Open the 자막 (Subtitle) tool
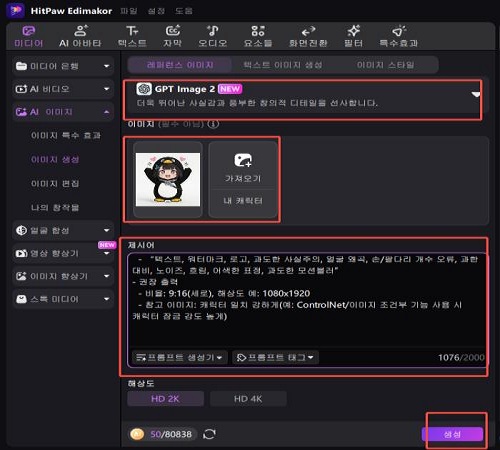500x450 pixels. tap(172, 37)
